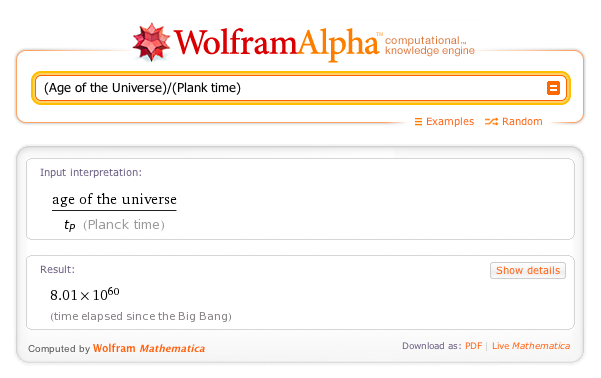Click the Result pod label
The height and width of the screenshot is (378, 601).
[57, 270]
